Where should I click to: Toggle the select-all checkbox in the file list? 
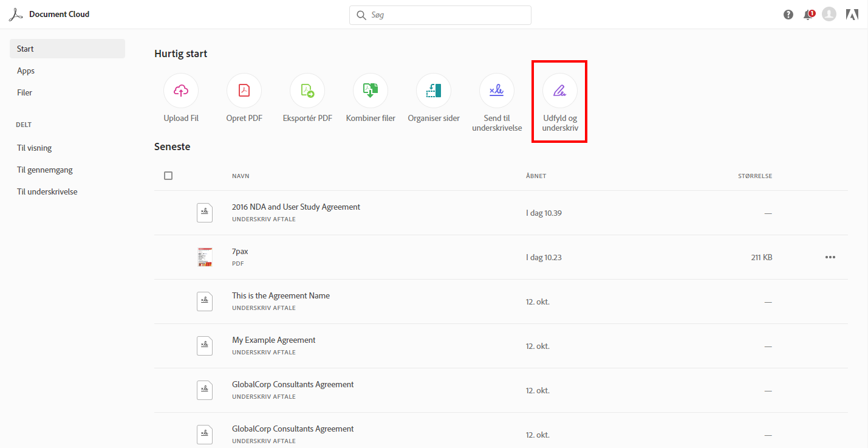[168, 176]
